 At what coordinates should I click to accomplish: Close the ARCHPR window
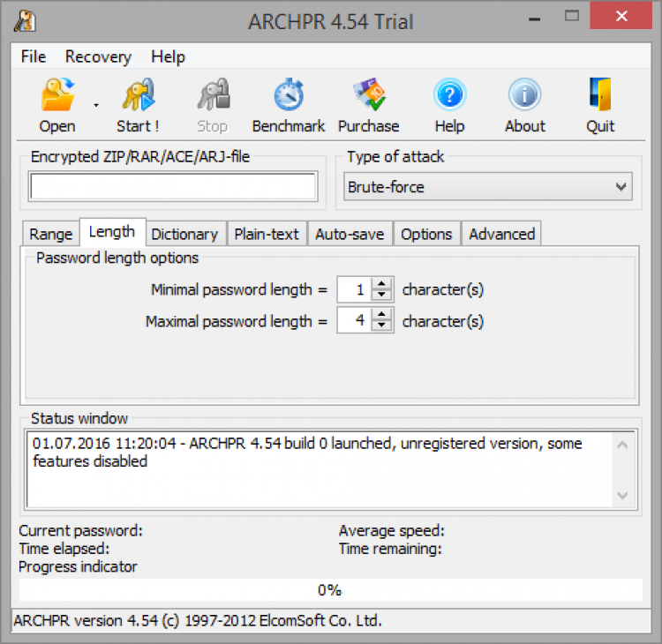621,16
